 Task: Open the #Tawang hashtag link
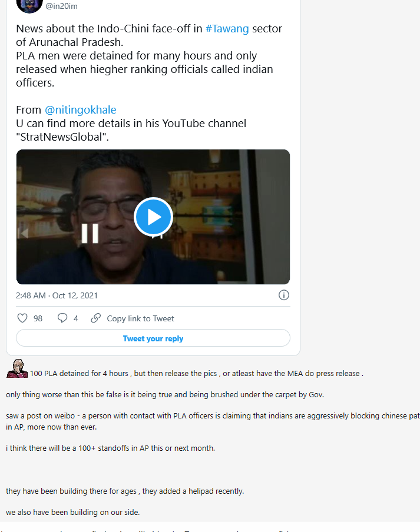[227, 28]
